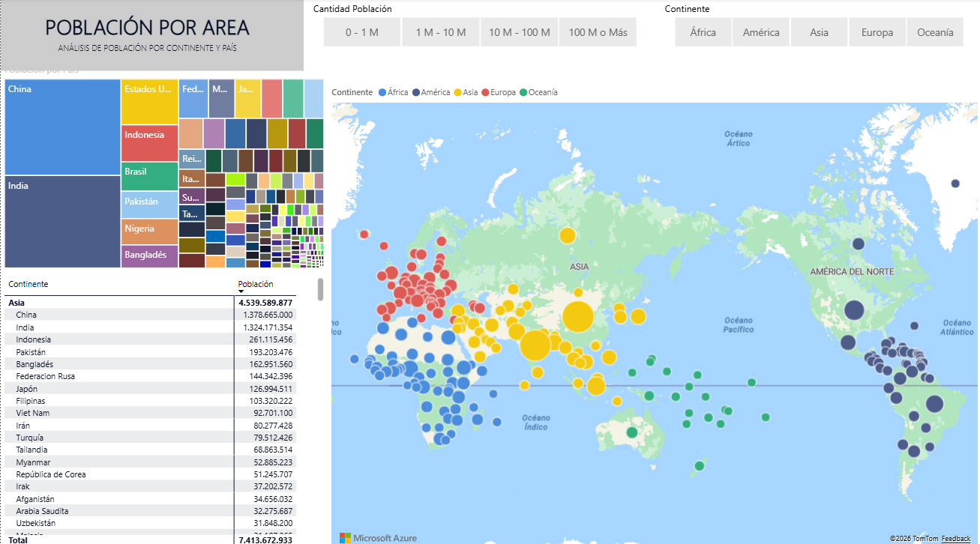Open the Feedback link on the map
980x544 pixels.
click(x=956, y=539)
